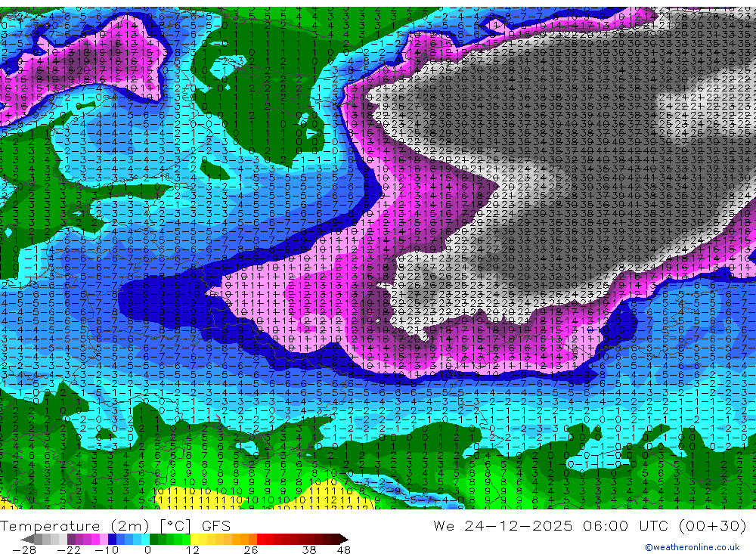The width and height of the screenshot is (756, 554).
Task: Click the '26' label on the color scale
Action: click(251, 549)
